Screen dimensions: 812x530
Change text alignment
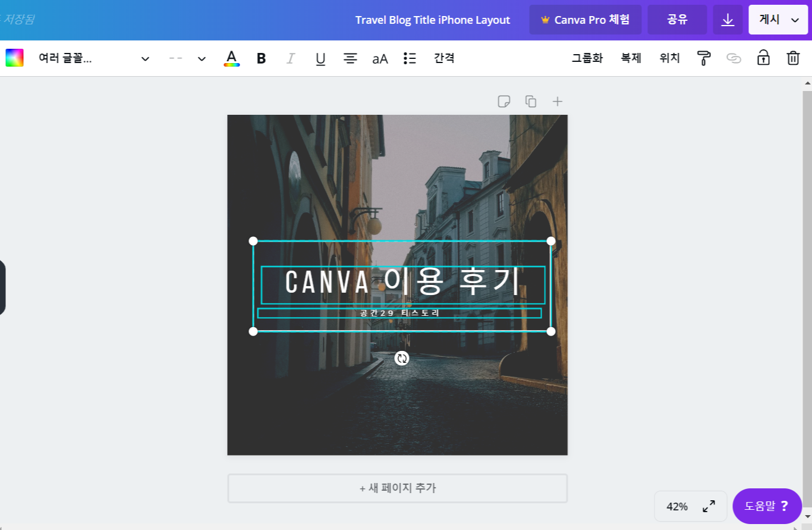[x=350, y=58]
